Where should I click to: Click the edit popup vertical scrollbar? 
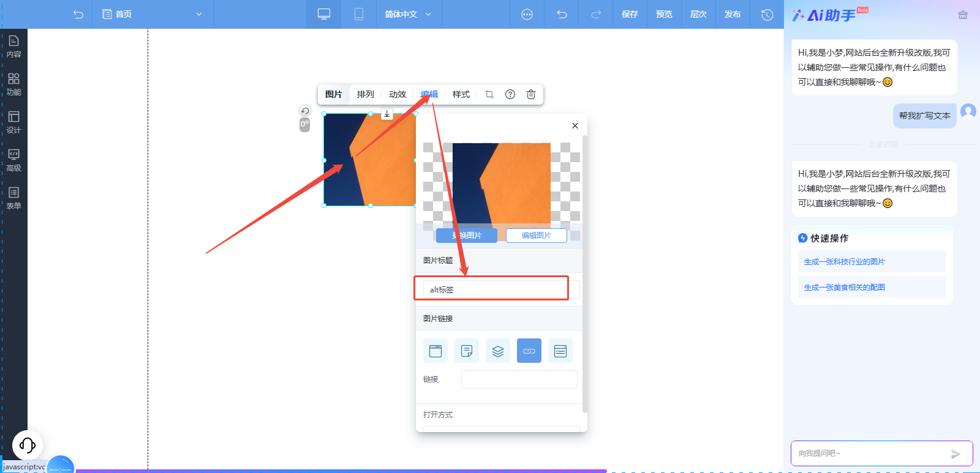pos(585,274)
